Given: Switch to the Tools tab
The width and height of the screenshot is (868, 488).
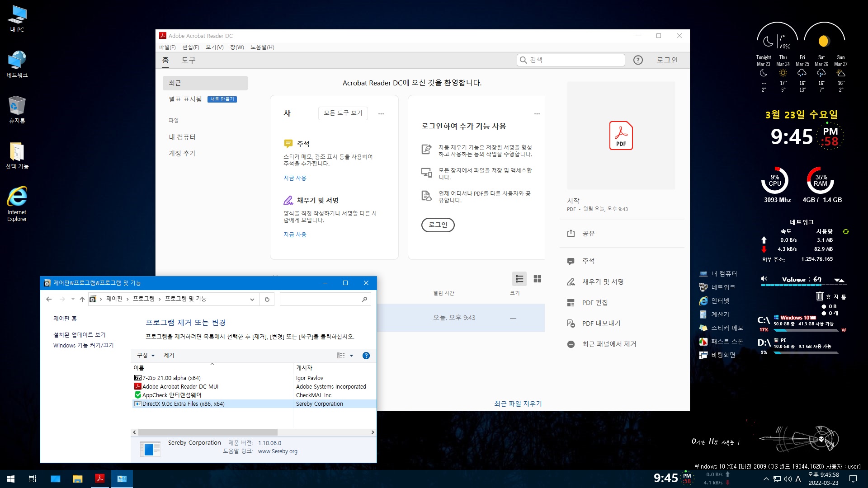Looking at the screenshot, I should (188, 60).
